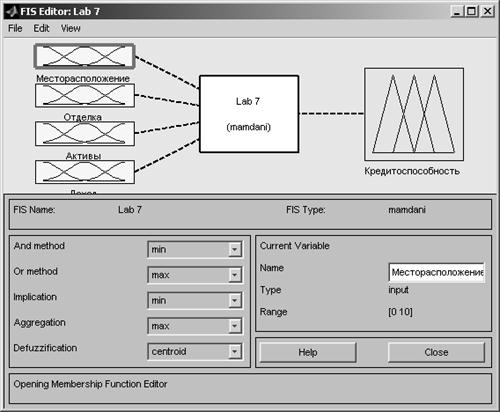
Task: Click the Help button
Action: (x=308, y=352)
